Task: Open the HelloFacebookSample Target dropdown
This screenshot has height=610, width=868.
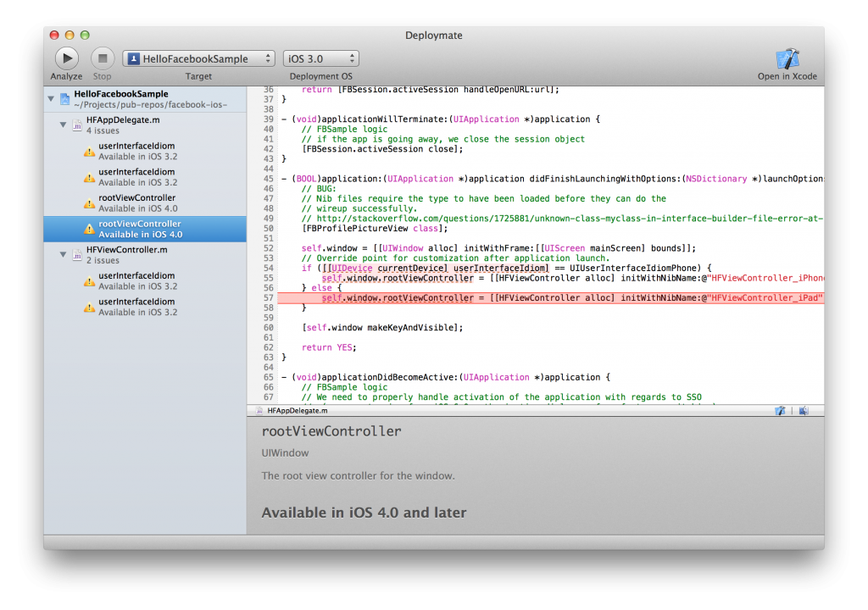Action: pos(198,58)
